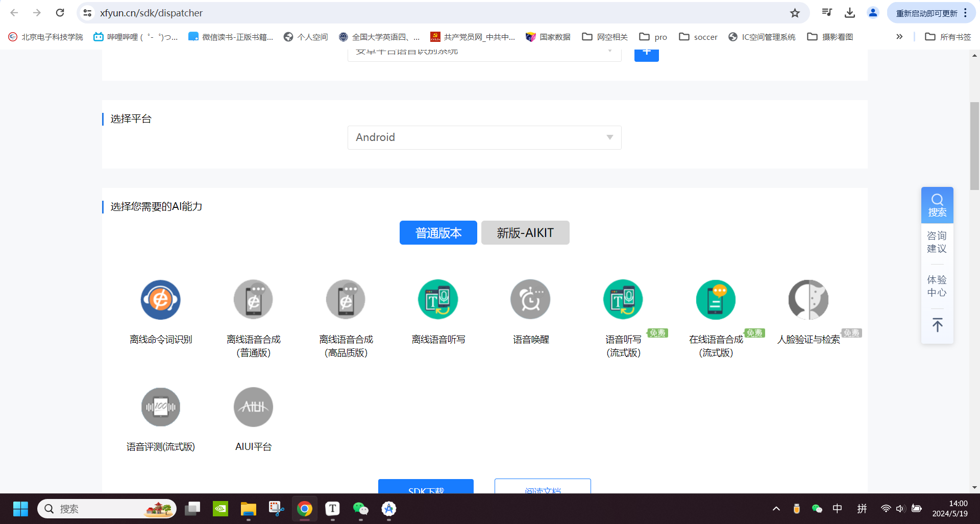The image size is (980, 524).
Task: Open the 摄影看图 bookmarks folder
Action: point(830,37)
